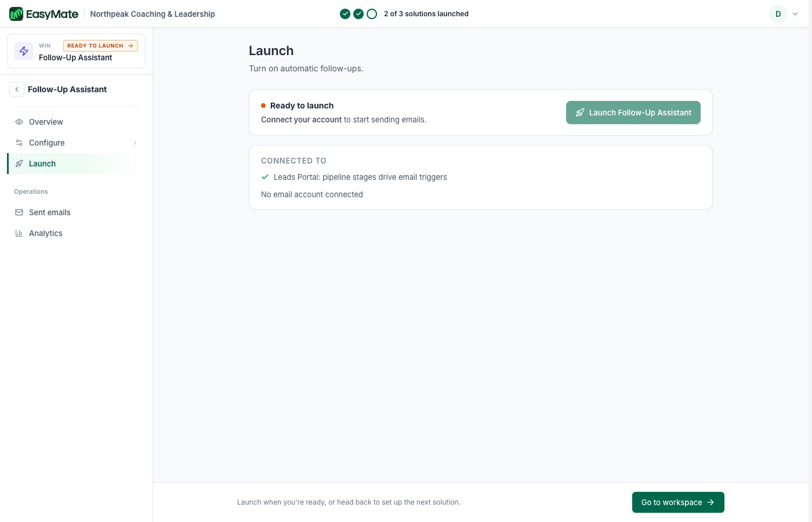Open the Overview page
The image size is (812, 522).
pyautogui.click(x=73, y=122)
